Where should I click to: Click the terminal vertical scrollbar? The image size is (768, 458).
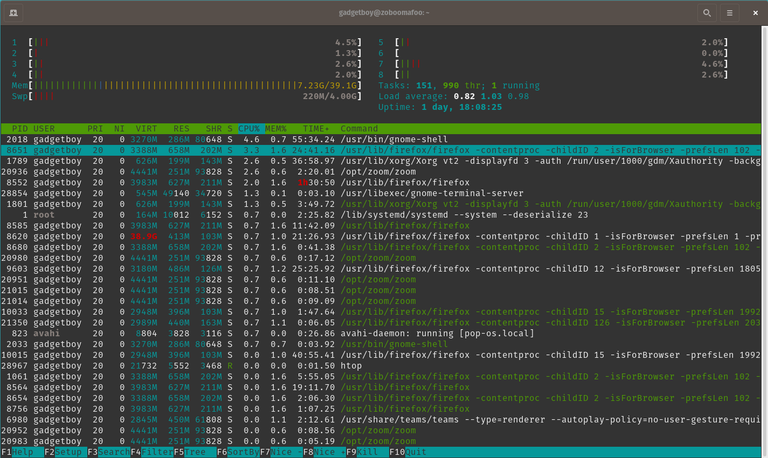765,241
